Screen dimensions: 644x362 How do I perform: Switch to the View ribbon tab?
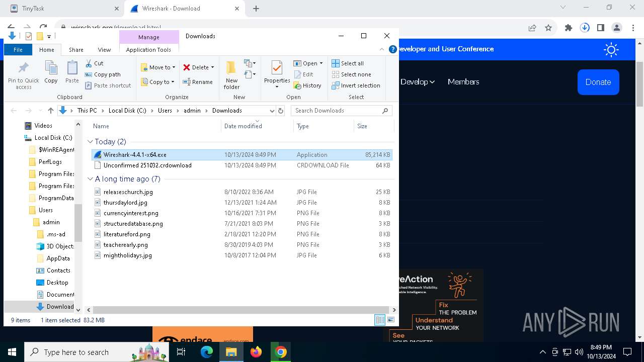[104, 50]
